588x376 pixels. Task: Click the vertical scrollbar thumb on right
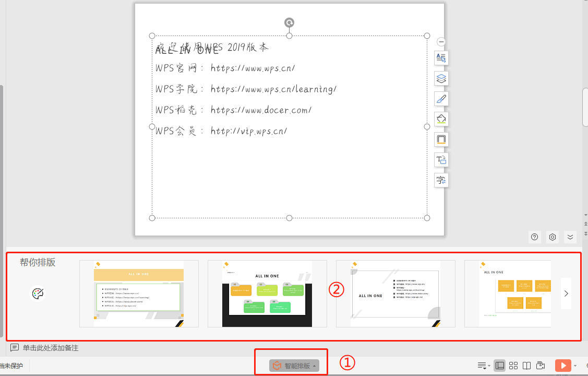(x=585, y=108)
